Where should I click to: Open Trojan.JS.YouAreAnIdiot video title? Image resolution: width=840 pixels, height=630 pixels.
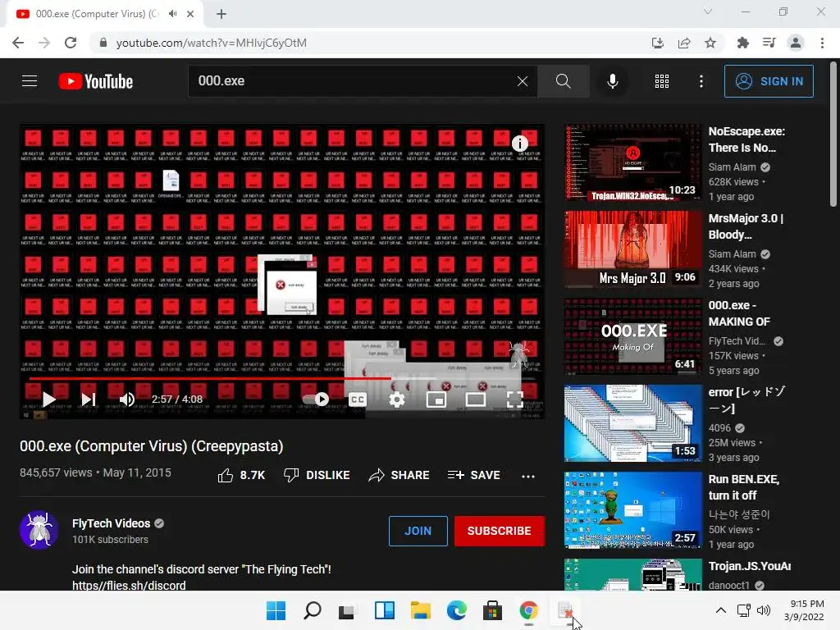click(x=750, y=566)
